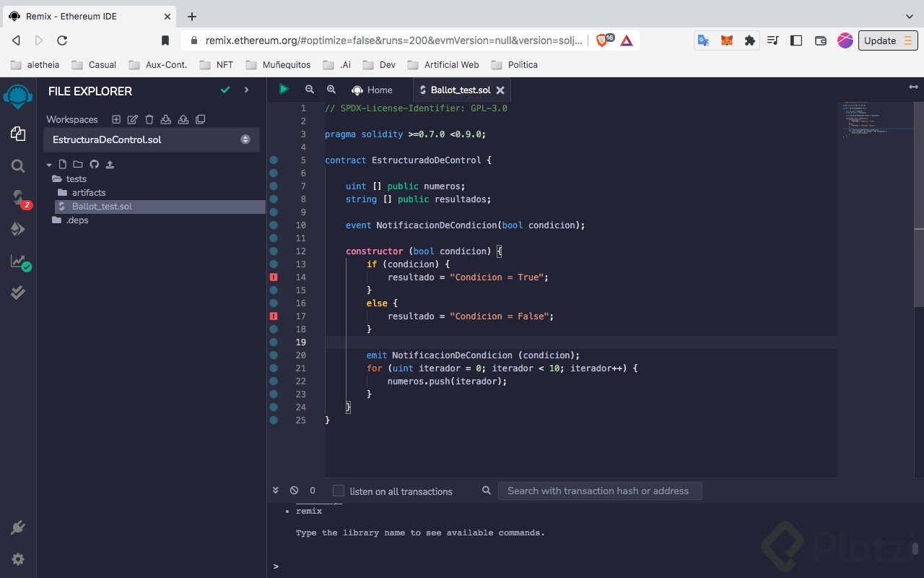Create a new file in workspace
The height and width of the screenshot is (578, 924).
(63, 164)
